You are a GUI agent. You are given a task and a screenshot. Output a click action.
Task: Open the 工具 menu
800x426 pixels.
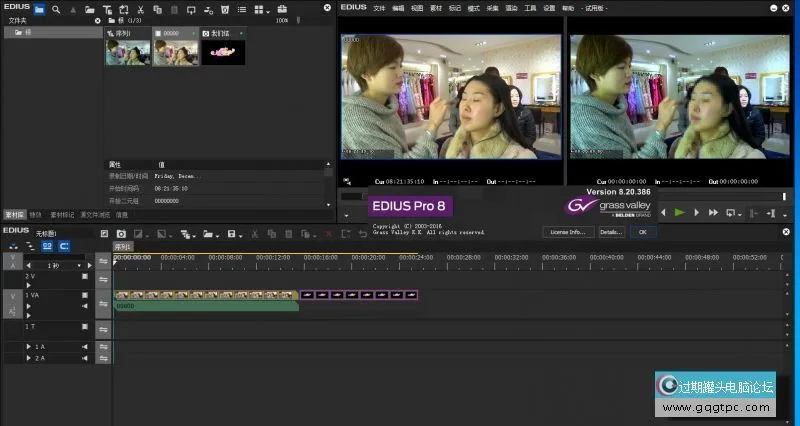pos(530,7)
